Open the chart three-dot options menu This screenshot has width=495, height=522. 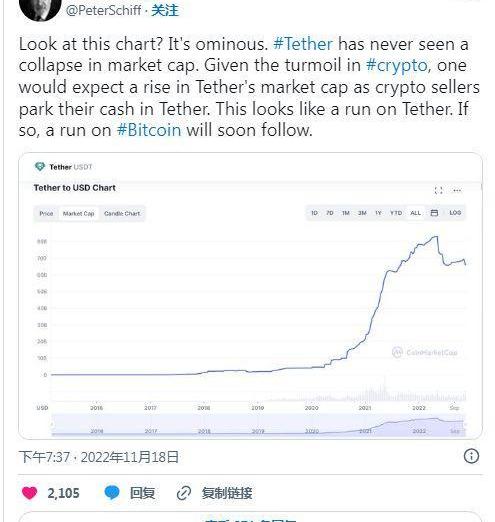point(457,190)
